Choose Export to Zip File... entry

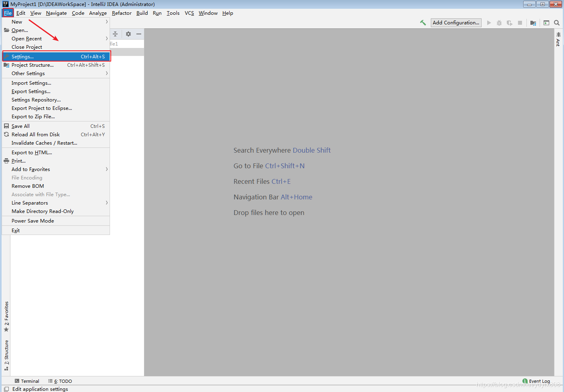[x=56, y=116]
